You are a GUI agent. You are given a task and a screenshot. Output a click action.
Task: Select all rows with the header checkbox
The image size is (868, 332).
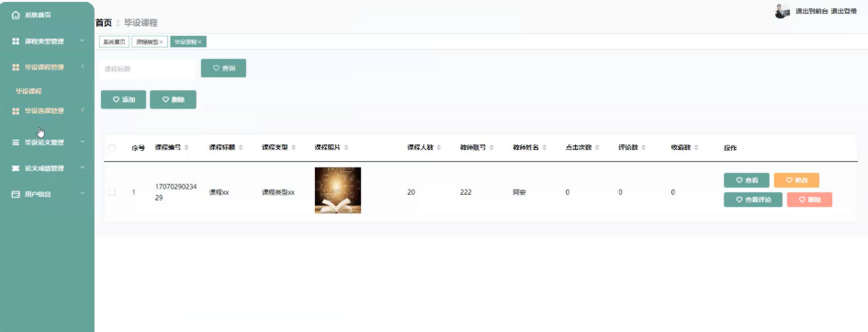click(x=112, y=148)
